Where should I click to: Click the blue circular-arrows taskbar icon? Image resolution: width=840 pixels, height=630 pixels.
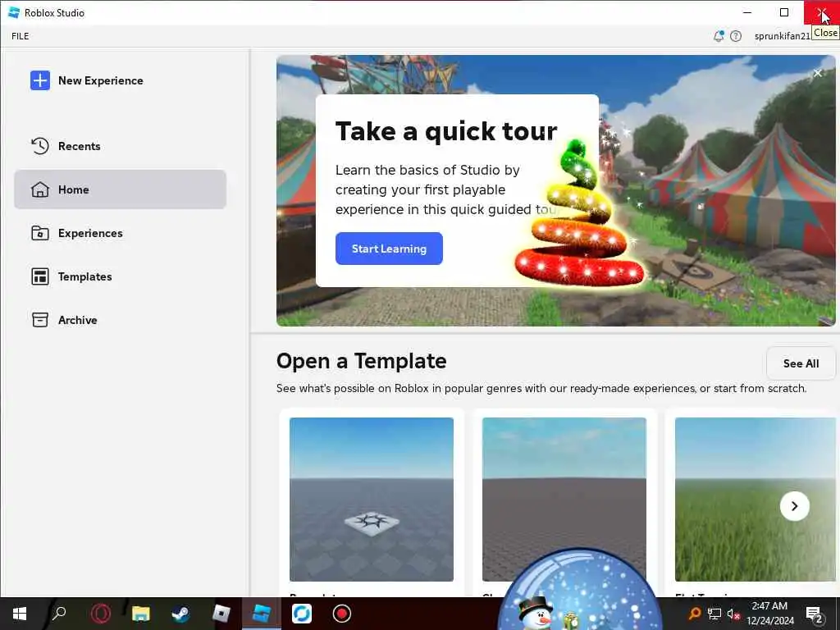(x=302, y=614)
